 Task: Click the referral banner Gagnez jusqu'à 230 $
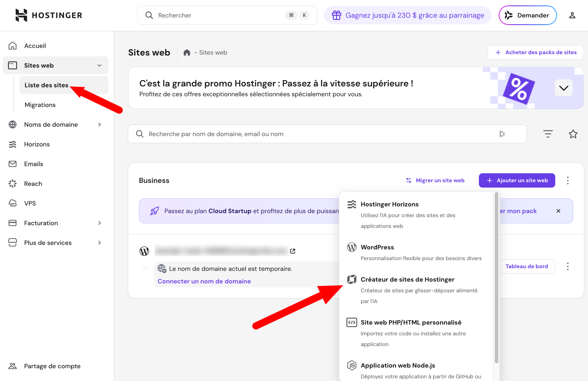tap(407, 15)
